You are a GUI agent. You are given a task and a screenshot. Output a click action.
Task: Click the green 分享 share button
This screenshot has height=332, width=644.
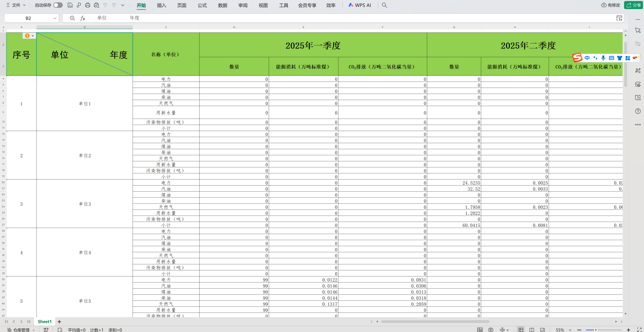(x=633, y=5)
